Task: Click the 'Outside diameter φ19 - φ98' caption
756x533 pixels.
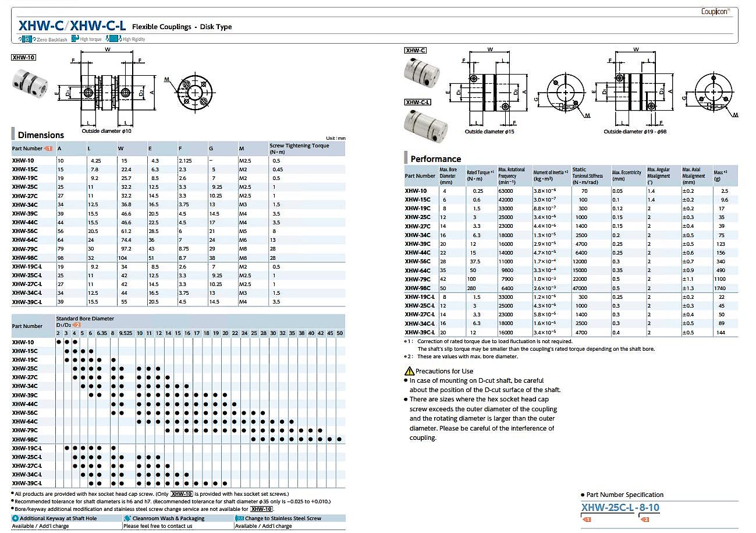Action: pos(636,132)
